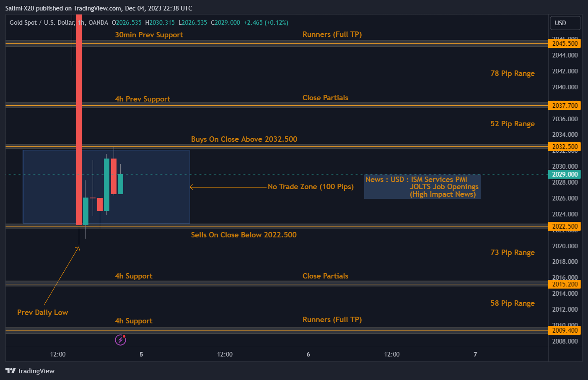
Task: Open the events list via purple lightning icon
Action: click(x=120, y=340)
